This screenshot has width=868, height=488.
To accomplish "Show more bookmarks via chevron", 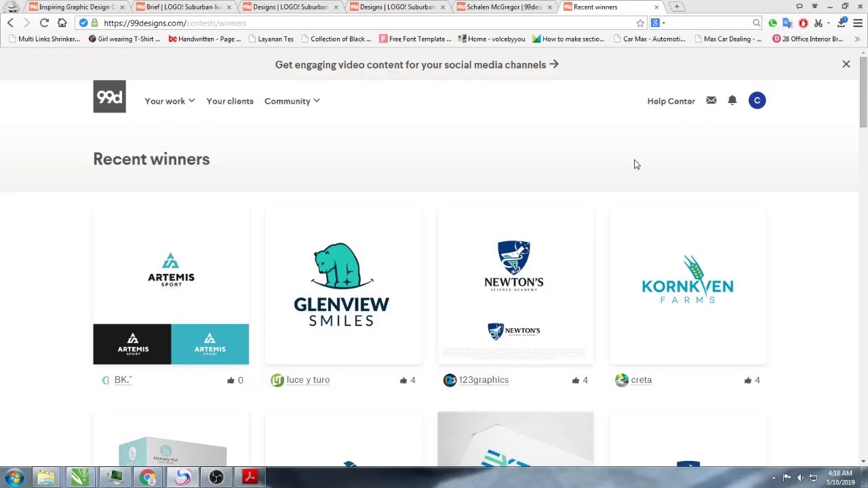I will (857, 39).
